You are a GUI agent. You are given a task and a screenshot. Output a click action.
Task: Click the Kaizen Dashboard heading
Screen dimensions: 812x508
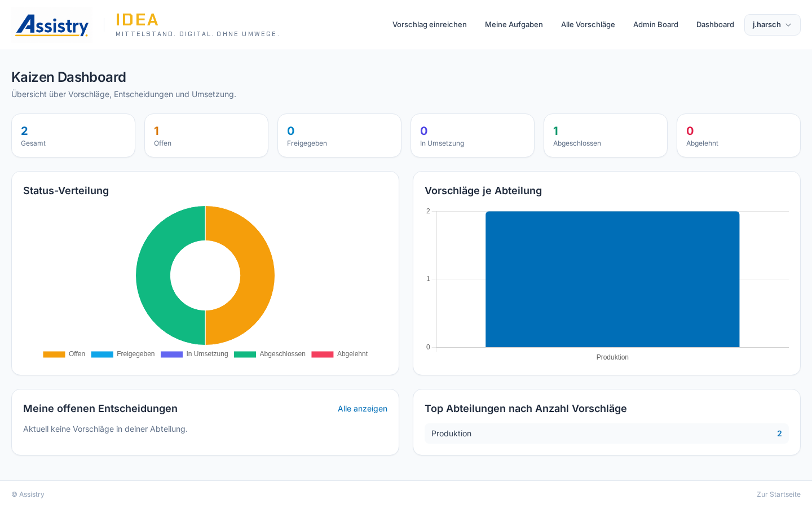coord(69,77)
